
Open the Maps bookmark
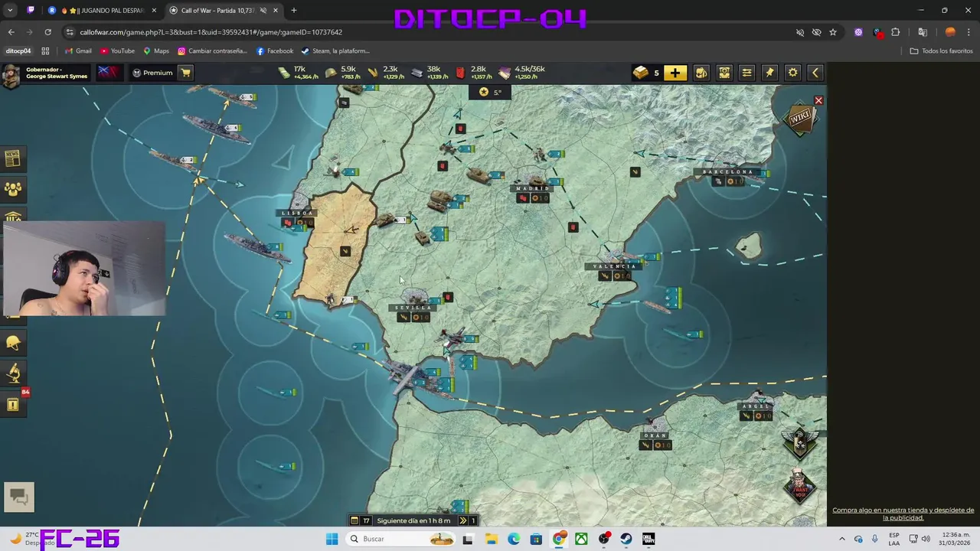pyautogui.click(x=156, y=51)
